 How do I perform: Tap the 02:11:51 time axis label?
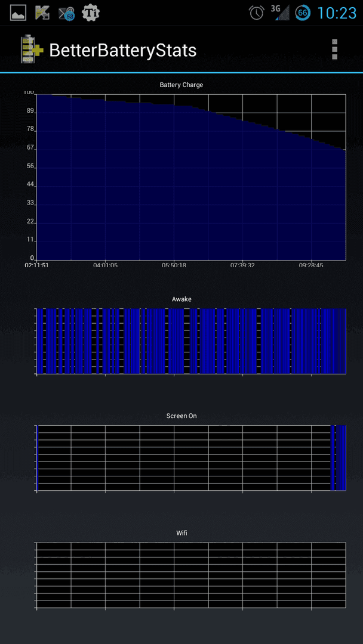click(36, 265)
